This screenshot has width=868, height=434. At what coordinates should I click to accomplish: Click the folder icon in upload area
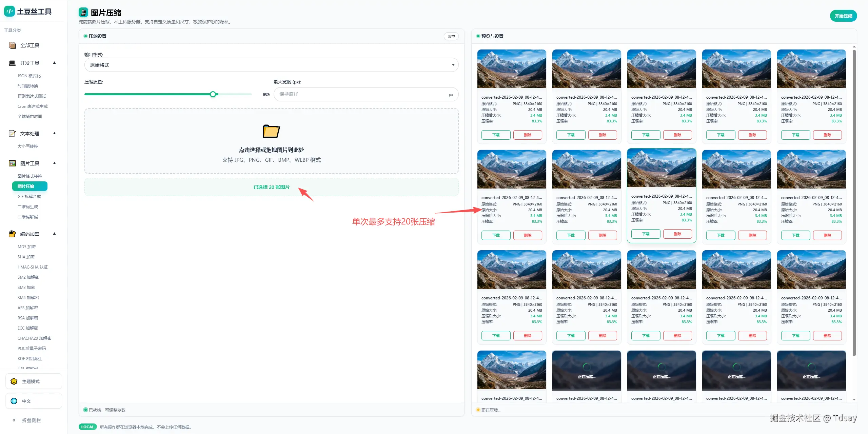click(x=271, y=131)
